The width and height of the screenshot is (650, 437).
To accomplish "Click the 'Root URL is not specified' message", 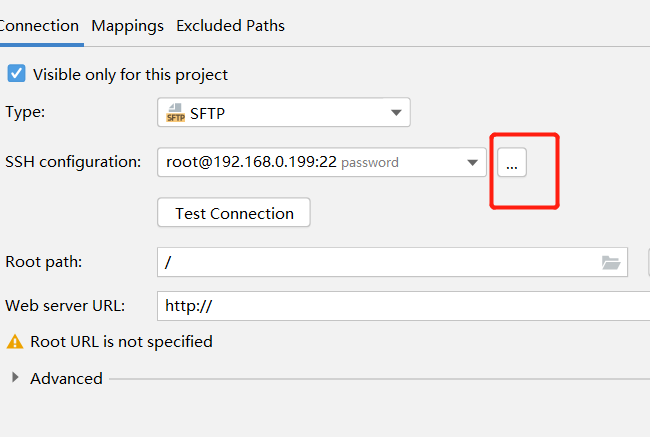I will [x=121, y=342].
